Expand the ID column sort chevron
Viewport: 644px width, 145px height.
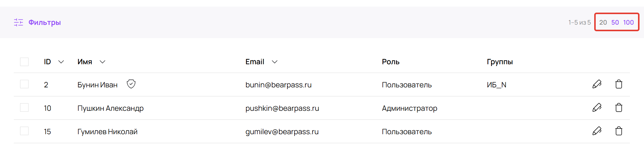(x=61, y=62)
